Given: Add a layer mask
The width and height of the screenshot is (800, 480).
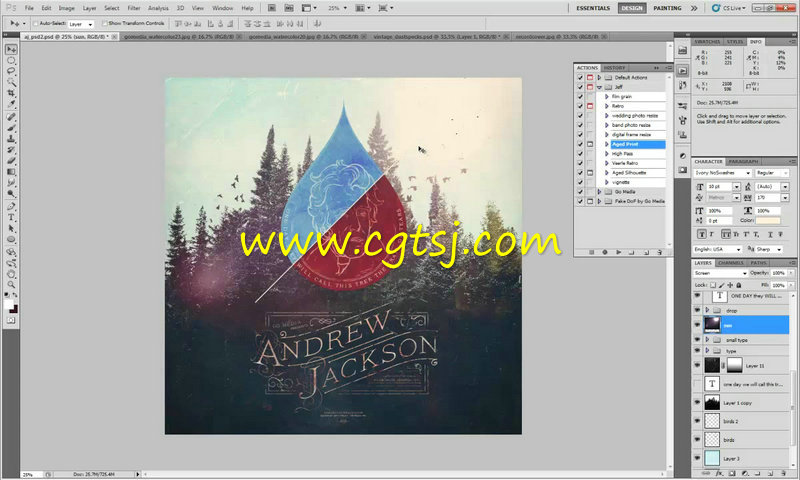Looking at the screenshot, I should pos(732,474).
